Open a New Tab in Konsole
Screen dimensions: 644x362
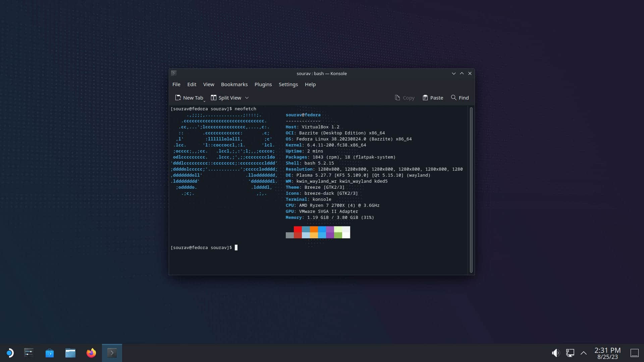(189, 98)
